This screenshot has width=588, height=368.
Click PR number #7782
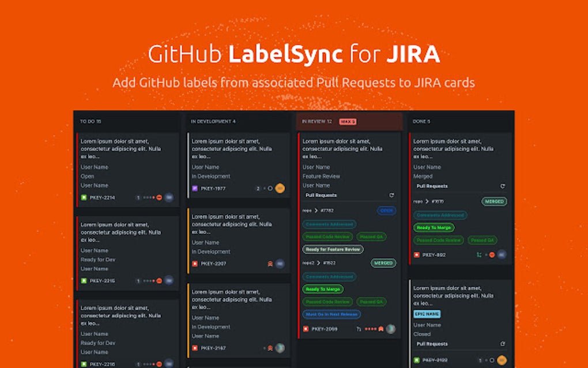tap(327, 211)
